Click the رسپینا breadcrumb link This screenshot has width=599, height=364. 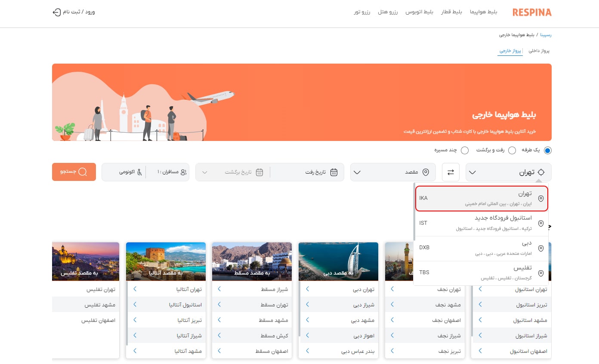(546, 35)
